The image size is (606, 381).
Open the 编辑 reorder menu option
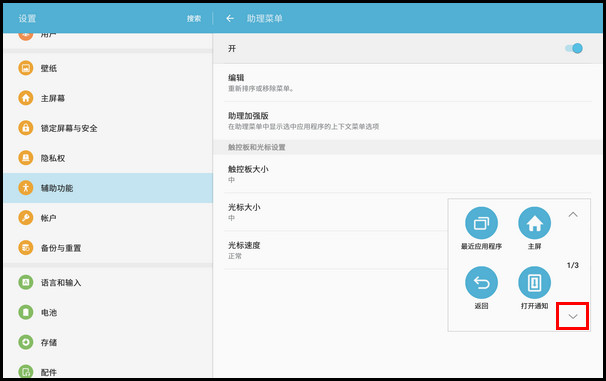408,83
